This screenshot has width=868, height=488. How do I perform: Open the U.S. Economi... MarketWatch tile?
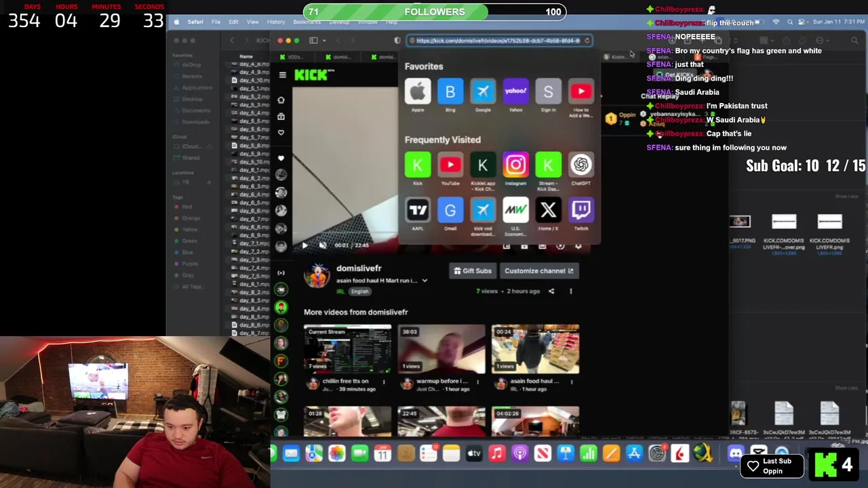[x=515, y=210]
